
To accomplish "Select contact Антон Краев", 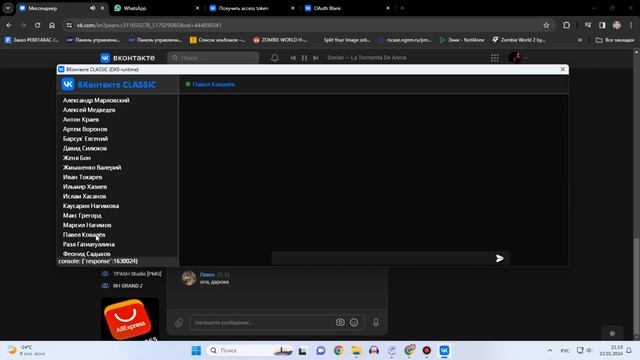I will tap(81, 119).
